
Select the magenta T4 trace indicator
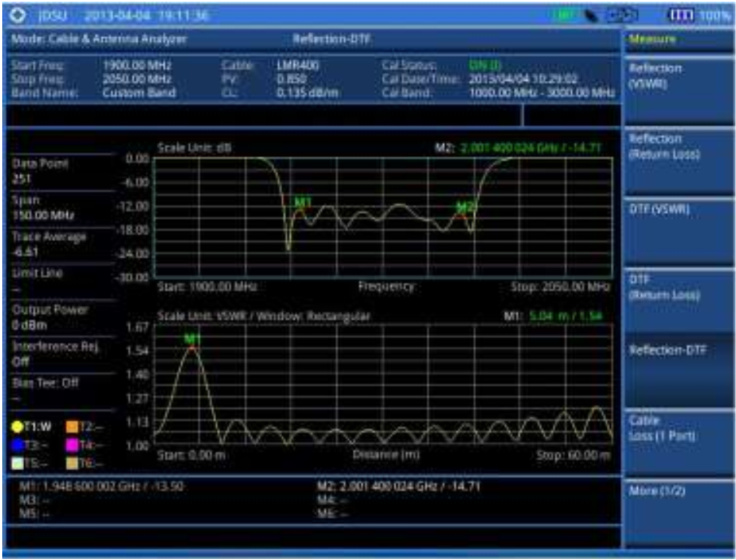pos(72,445)
